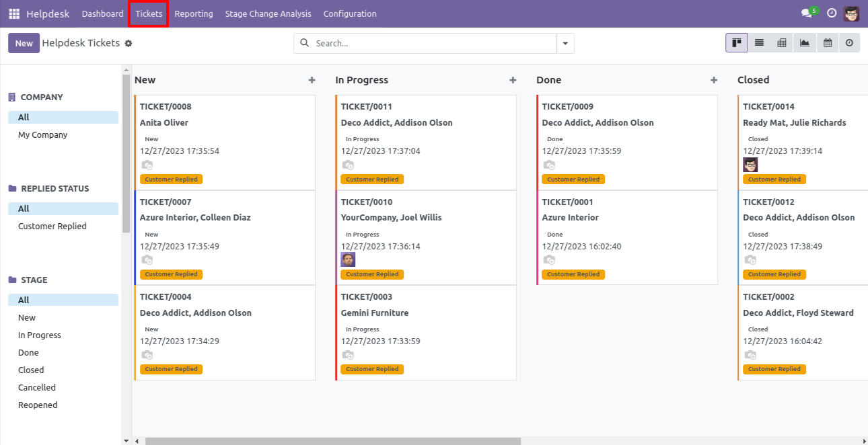The image size is (868, 445).
Task: Filter stage by In Progress
Action: (x=63, y=335)
